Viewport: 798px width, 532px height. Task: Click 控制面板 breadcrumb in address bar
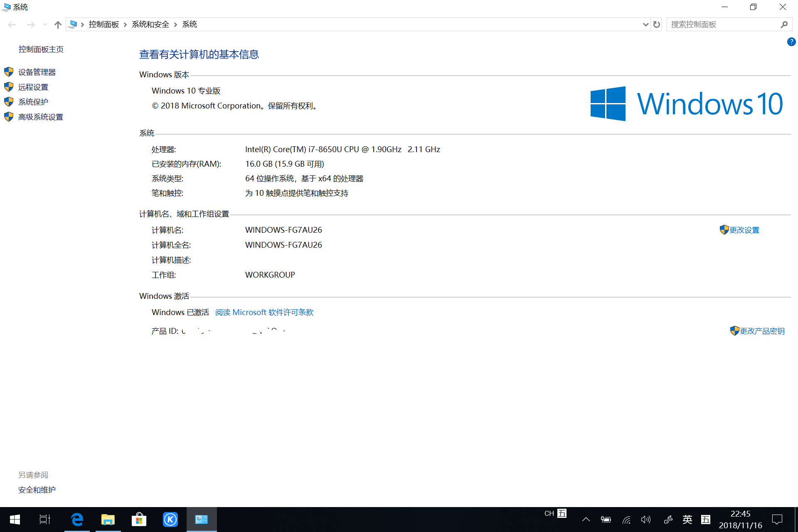104,25
